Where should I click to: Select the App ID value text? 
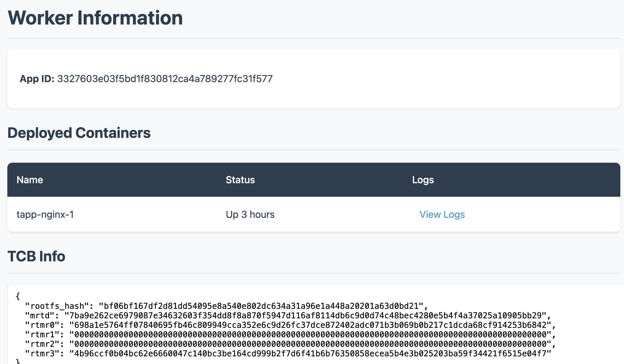click(x=165, y=79)
